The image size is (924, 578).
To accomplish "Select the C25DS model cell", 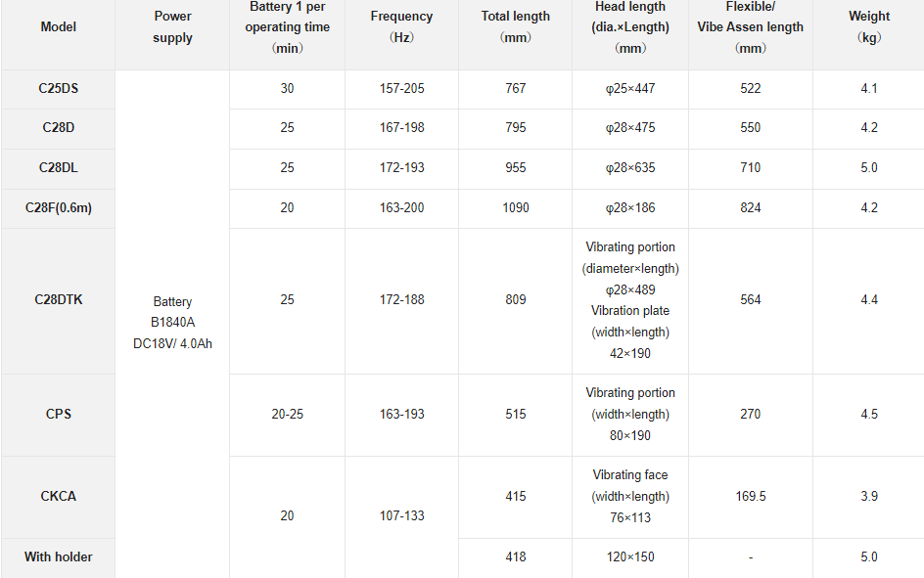I will click(x=58, y=89).
